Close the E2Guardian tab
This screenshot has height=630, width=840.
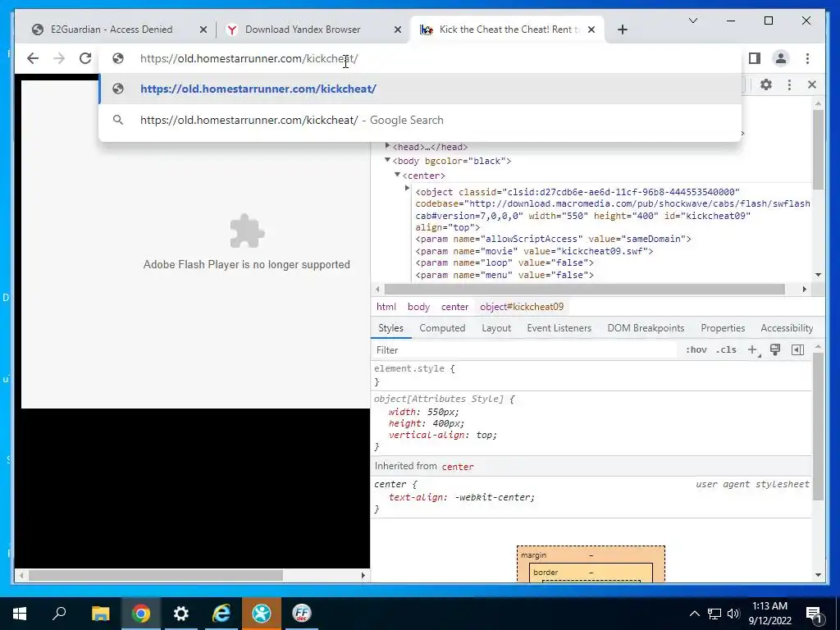point(203,30)
